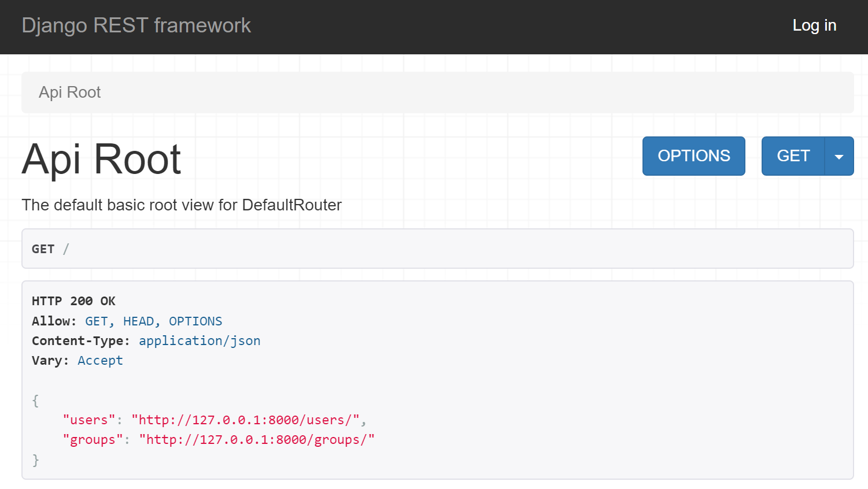This screenshot has height=489, width=868.
Task: Open the Log in link
Action: 814,25
